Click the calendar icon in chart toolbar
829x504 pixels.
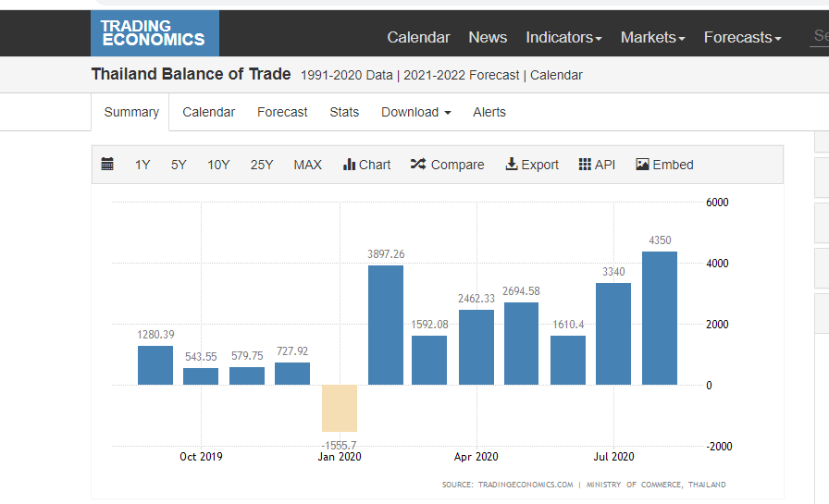[x=107, y=165]
